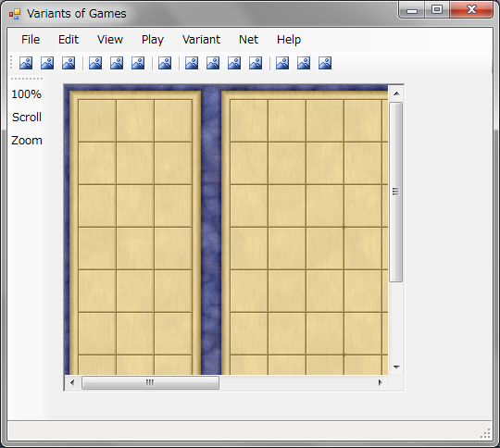This screenshot has height=448, width=500.
Task: Open the Variant menu
Action: pyautogui.click(x=201, y=40)
